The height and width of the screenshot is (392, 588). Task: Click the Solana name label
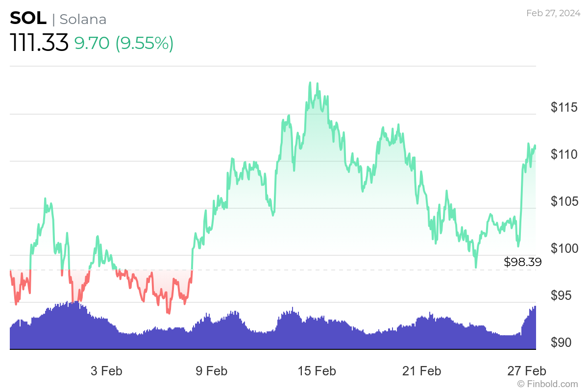[x=83, y=19]
